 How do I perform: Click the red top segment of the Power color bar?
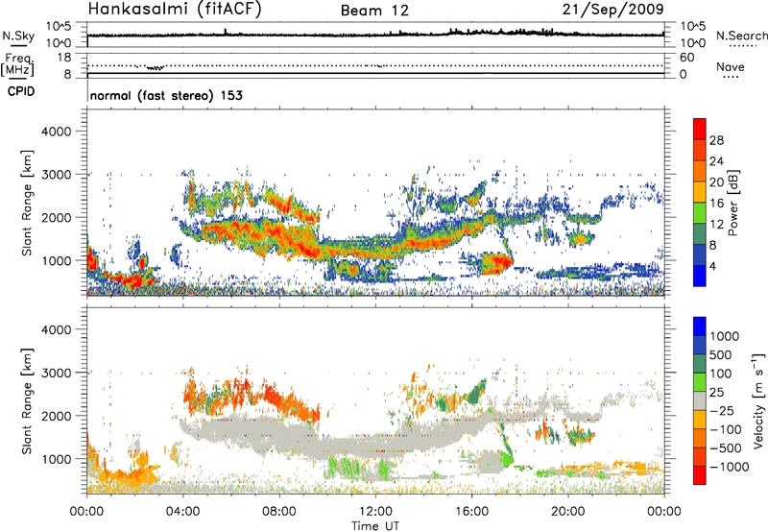coord(700,129)
